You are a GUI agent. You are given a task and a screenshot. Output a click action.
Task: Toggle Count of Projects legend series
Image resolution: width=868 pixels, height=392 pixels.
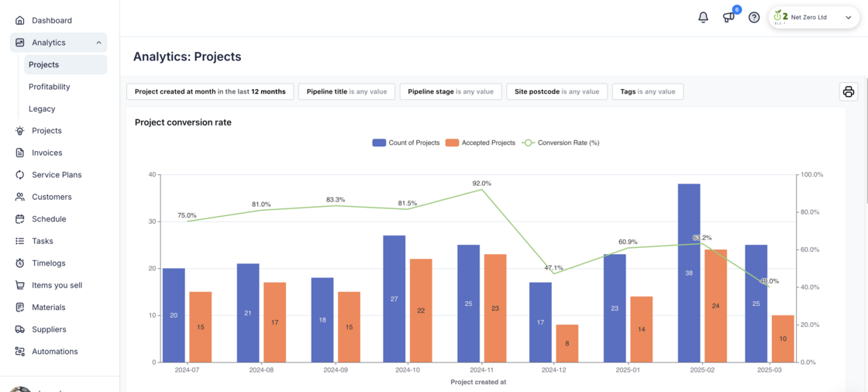pyautogui.click(x=406, y=143)
